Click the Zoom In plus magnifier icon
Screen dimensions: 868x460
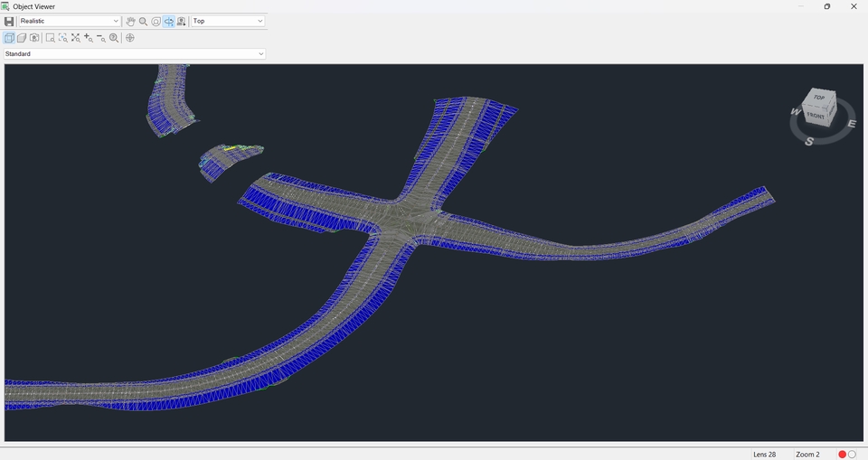(x=88, y=38)
